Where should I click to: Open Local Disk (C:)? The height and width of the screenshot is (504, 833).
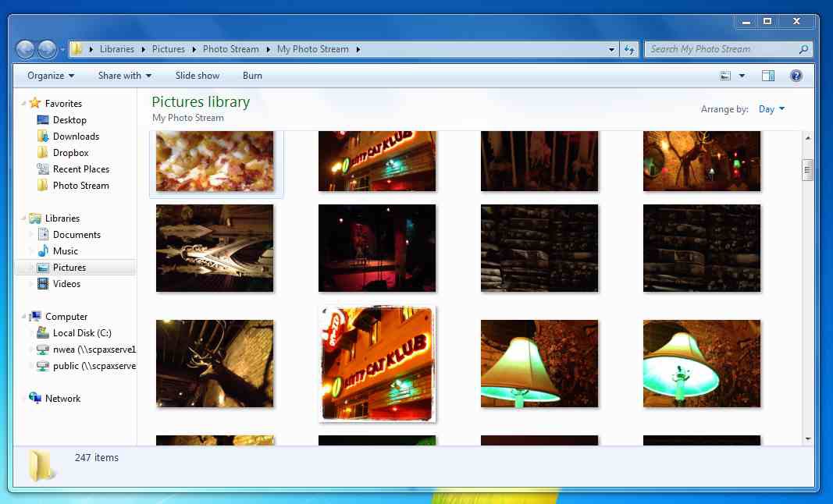pos(82,333)
